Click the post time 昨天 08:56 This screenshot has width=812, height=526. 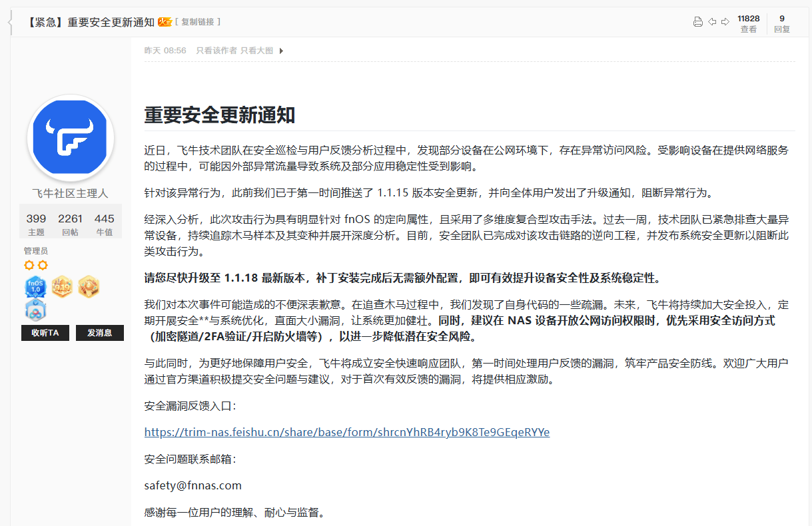165,51
